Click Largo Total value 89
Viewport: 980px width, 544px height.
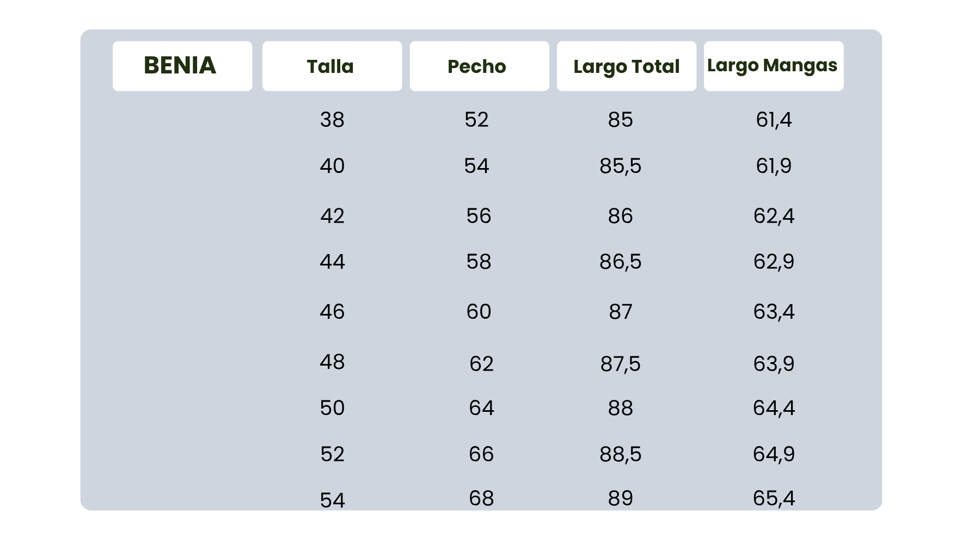(x=620, y=498)
